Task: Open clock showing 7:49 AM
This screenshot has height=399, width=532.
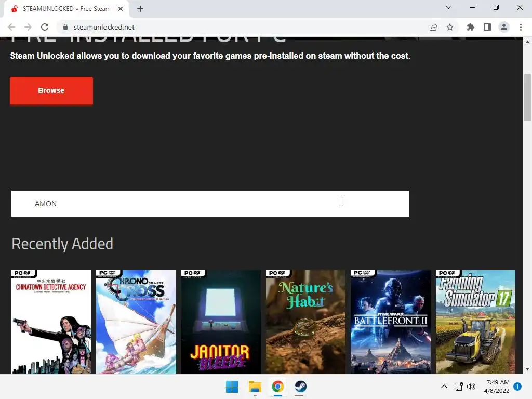Action: tap(497, 387)
